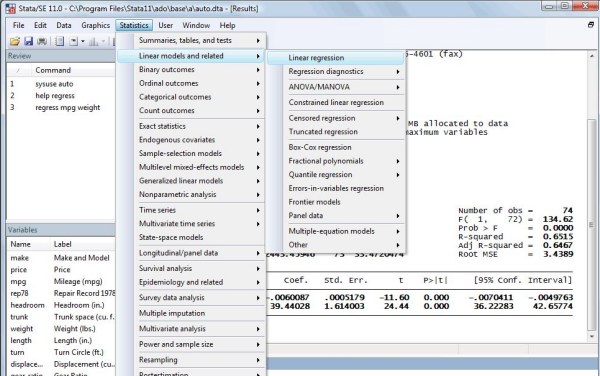Viewport: 600px width, 376px height.
Task: Click the Command column header in Review
Action: click(x=53, y=70)
